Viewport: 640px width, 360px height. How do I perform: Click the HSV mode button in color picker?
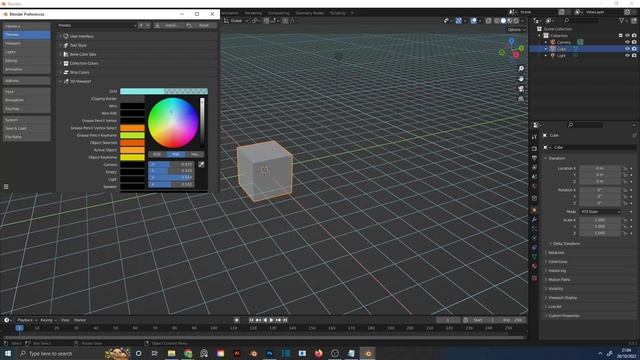pyautogui.click(x=176, y=154)
